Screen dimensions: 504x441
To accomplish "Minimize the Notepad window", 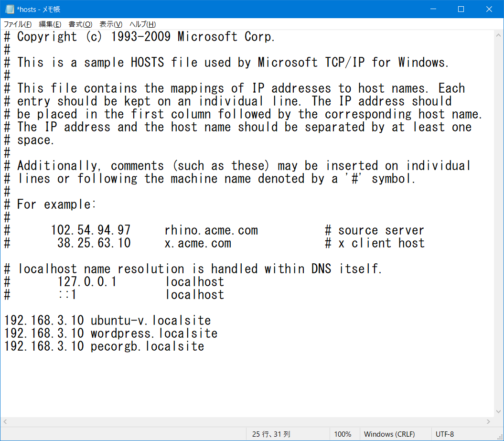I will coord(433,9).
